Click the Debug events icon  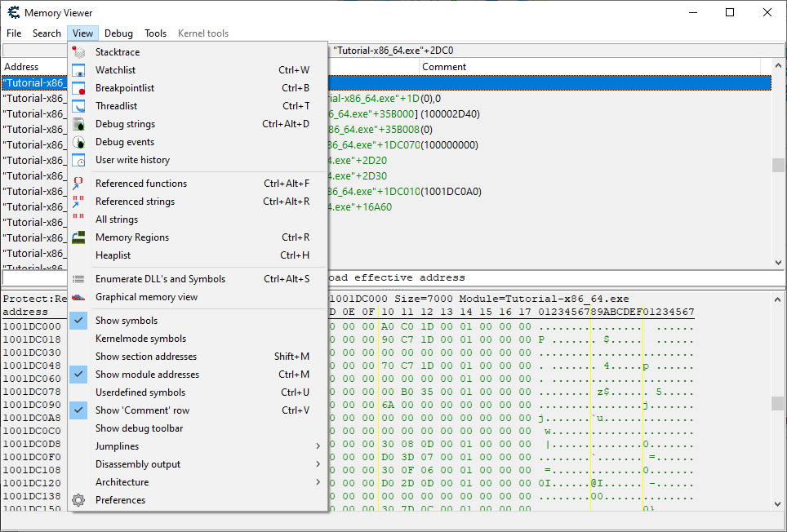(x=79, y=142)
